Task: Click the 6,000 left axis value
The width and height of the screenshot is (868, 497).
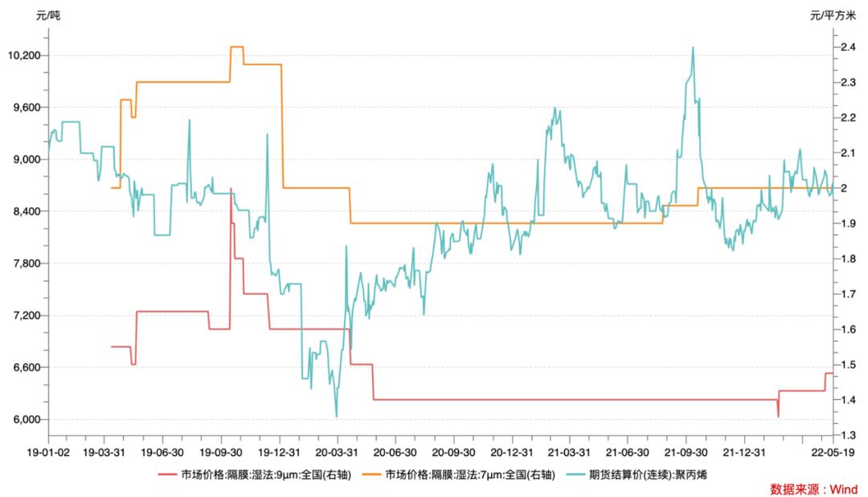Action: tap(27, 420)
